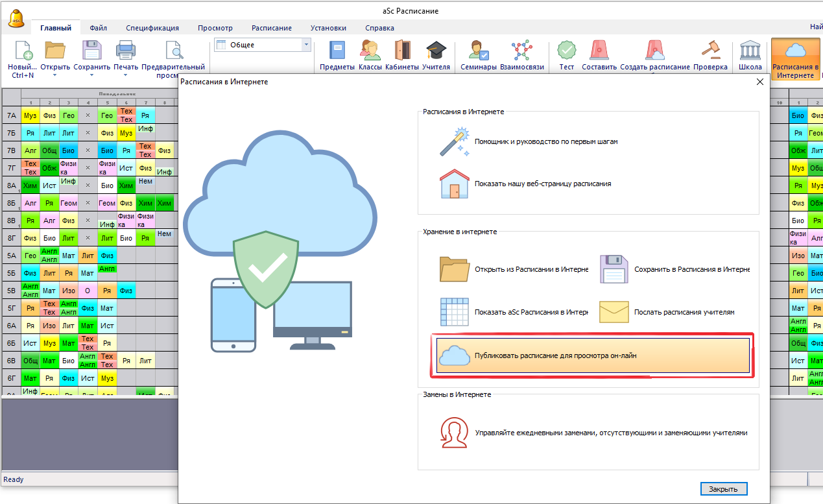The width and height of the screenshot is (823, 504).
Task: Open the Установки ribbon tab
Action: coord(328,28)
